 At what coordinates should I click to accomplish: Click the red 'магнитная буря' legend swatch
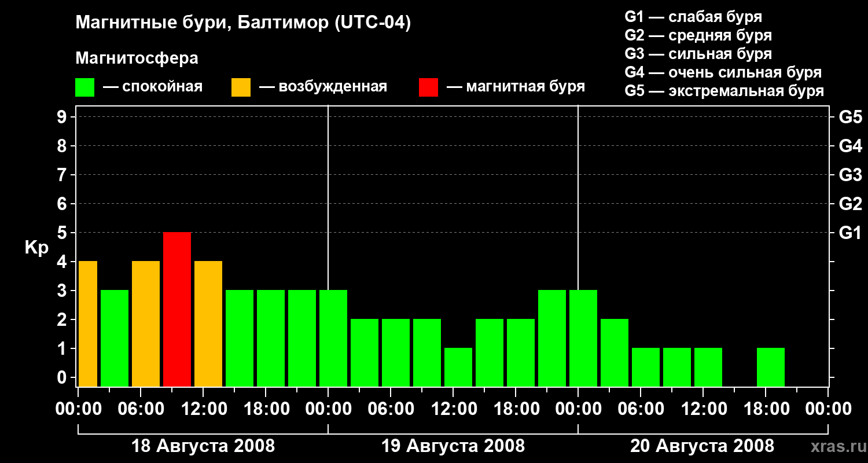(428, 87)
